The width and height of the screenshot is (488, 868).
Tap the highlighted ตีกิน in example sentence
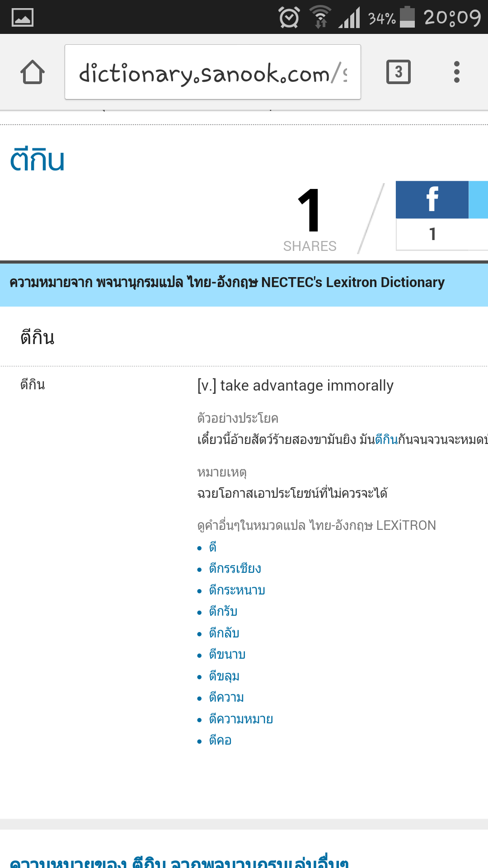click(x=386, y=439)
